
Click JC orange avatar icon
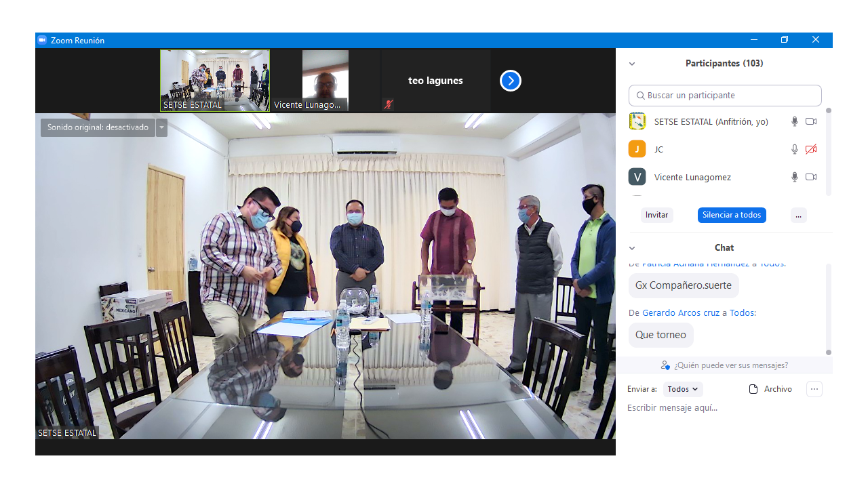[x=637, y=149]
